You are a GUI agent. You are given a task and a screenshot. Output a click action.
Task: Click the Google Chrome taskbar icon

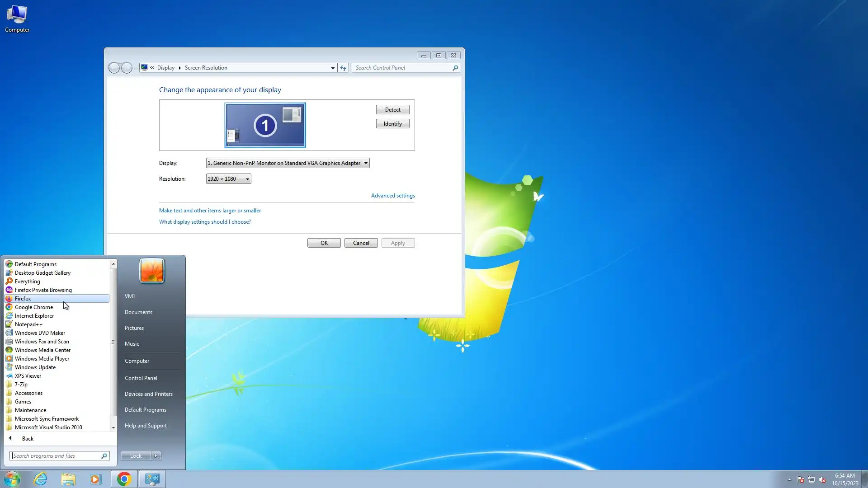[x=124, y=479]
